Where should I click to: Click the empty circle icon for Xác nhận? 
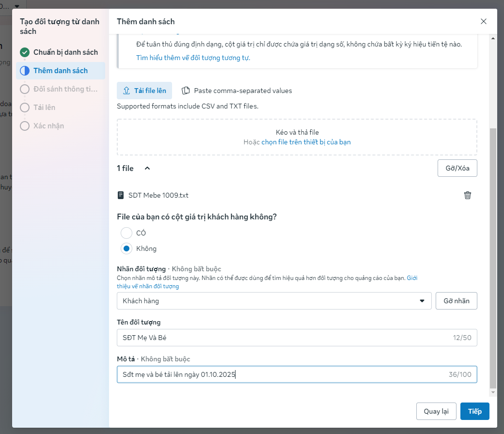pos(25,126)
